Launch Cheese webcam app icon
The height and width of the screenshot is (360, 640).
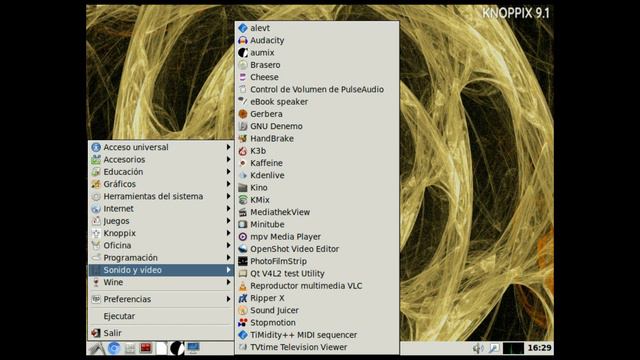coord(243,77)
